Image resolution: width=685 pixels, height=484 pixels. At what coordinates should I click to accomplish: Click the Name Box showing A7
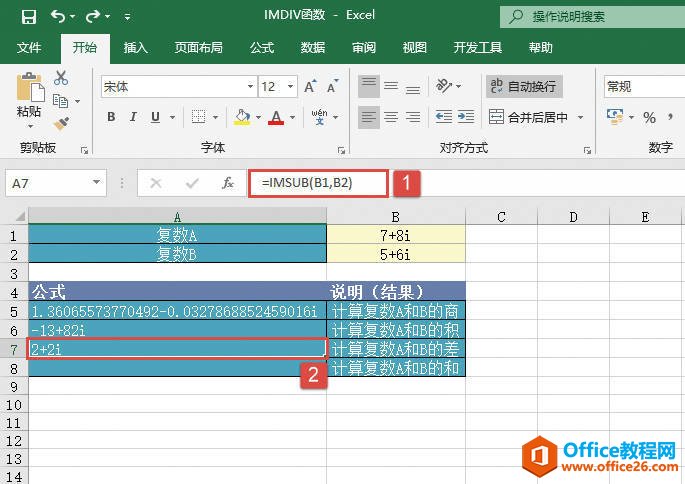click(x=56, y=183)
